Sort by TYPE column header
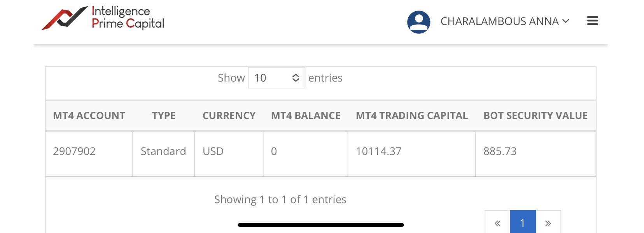 coord(164,116)
